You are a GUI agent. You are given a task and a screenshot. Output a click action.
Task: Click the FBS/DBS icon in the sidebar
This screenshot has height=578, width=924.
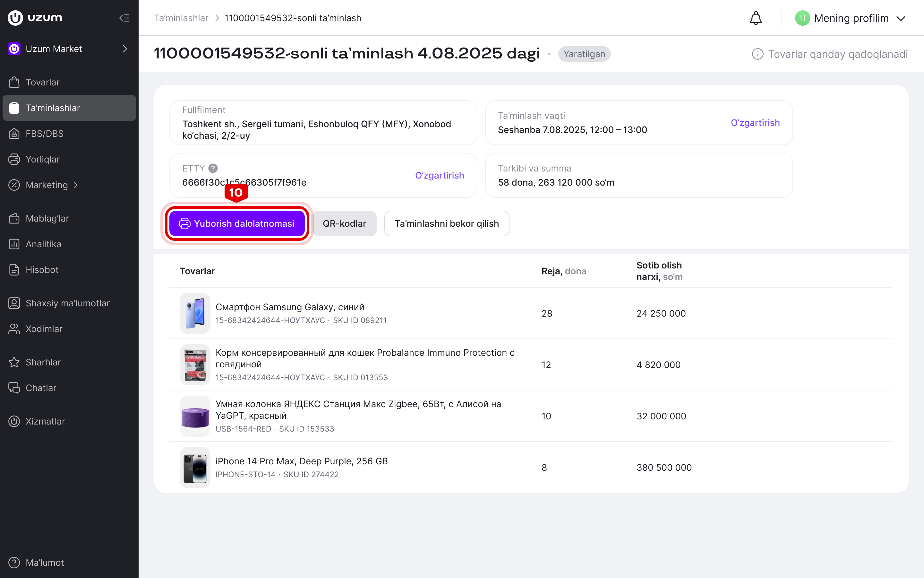point(14,133)
